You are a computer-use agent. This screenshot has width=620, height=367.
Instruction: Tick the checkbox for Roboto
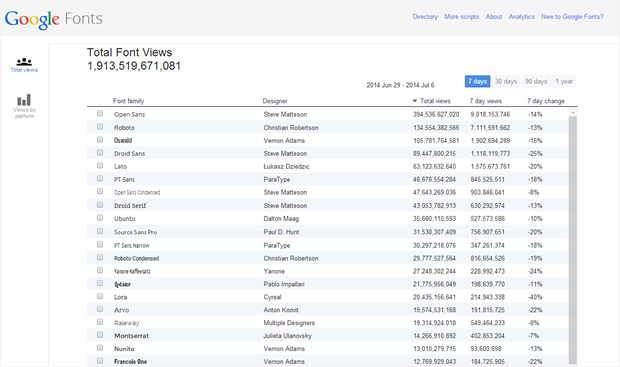[x=100, y=127]
